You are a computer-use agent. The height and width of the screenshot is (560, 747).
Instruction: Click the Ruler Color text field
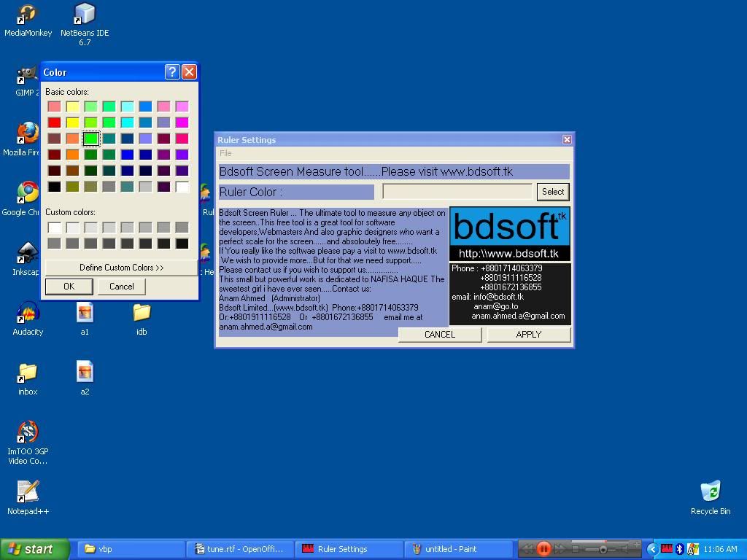coord(457,192)
